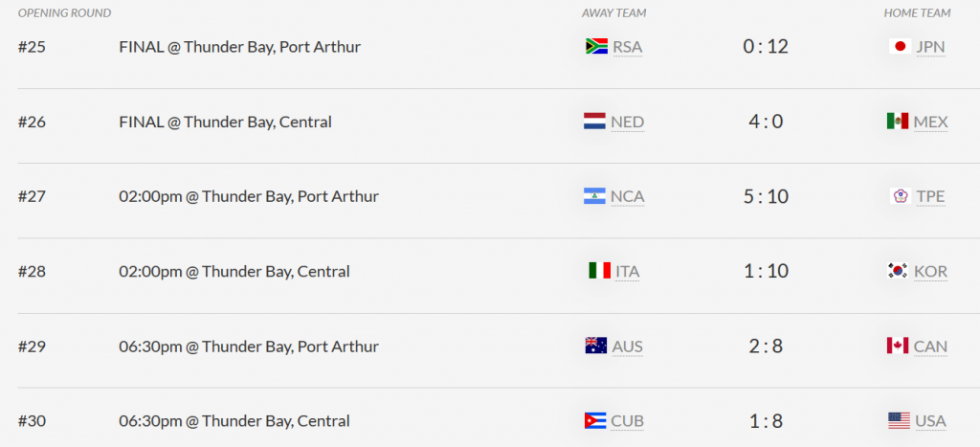The height and width of the screenshot is (447, 980).
Task: Select the 0 : 12 score of game #25
Action: click(766, 47)
